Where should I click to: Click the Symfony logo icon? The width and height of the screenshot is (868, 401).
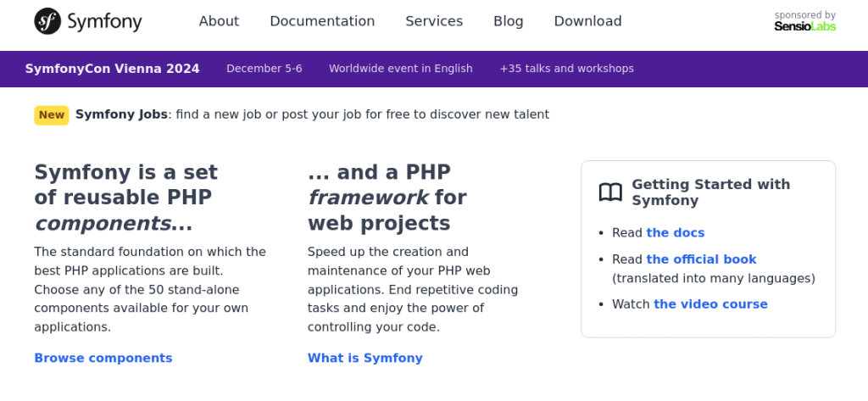coord(47,21)
